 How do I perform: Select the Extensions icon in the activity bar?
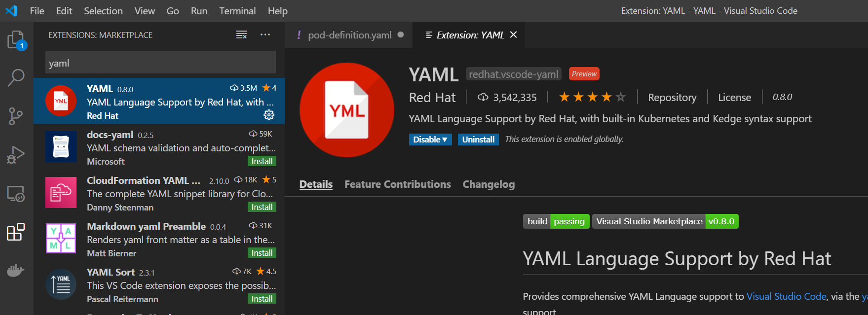pyautogui.click(x=16, y=232)
